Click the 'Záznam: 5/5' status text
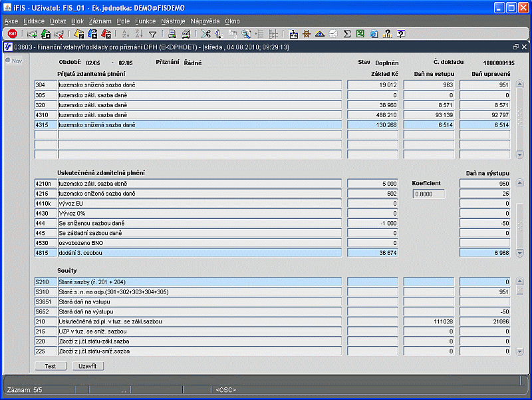The image size is (532, 400). 25,390
